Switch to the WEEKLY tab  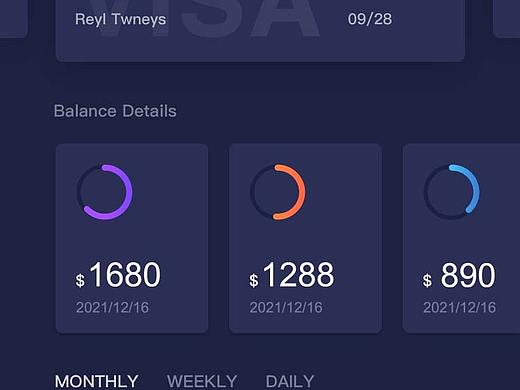[202, 381]
